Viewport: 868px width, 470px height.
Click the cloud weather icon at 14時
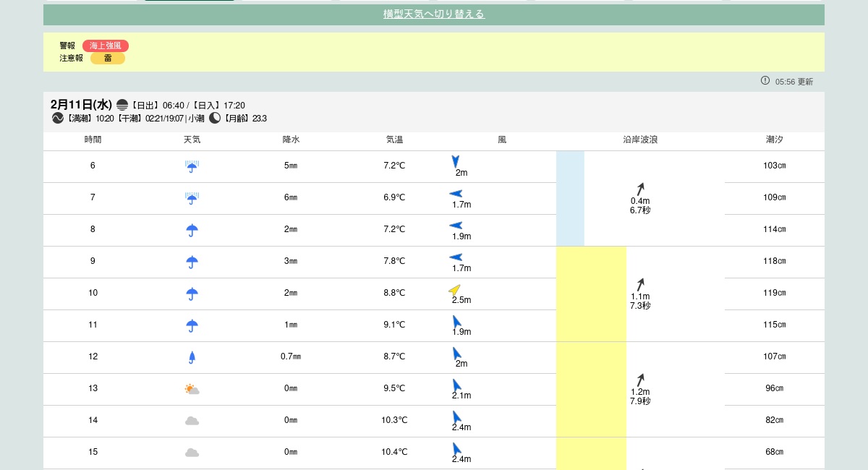pos(192,420)
